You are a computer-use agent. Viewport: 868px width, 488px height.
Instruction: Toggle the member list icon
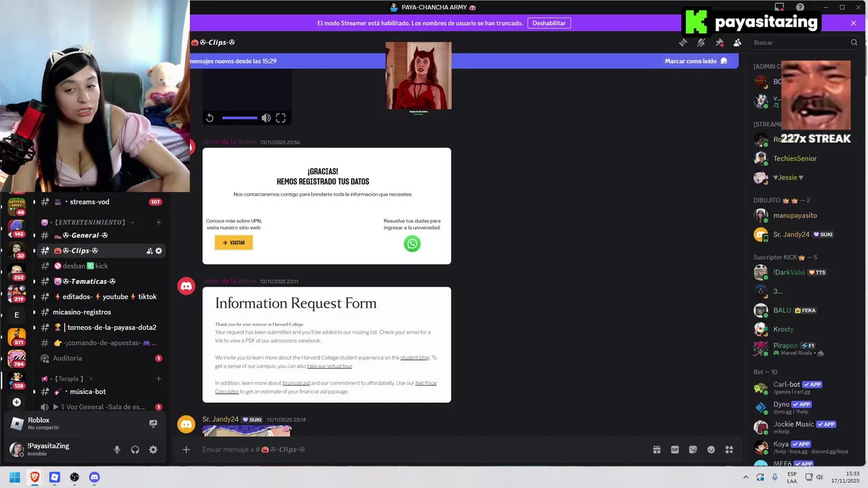737,42
